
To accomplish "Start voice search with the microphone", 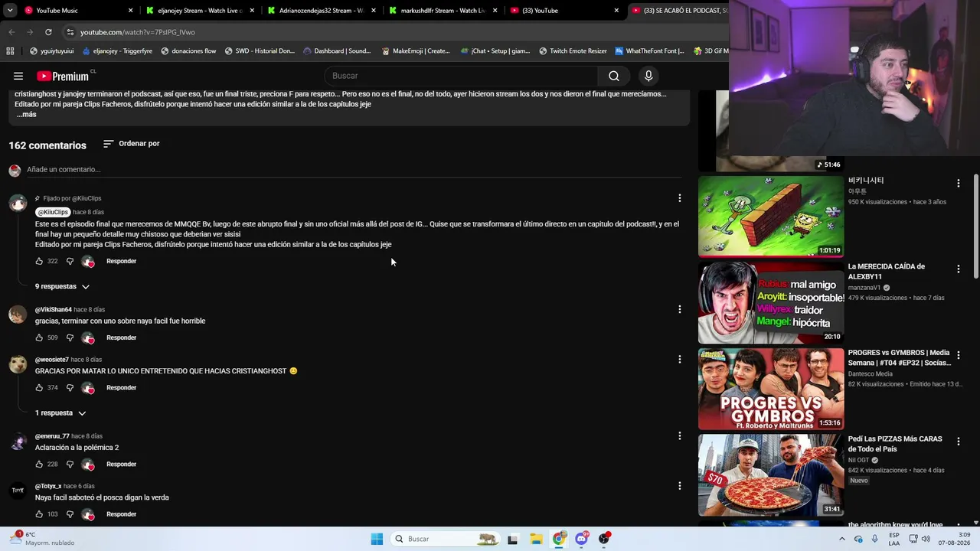I will (x=648, y=76).
